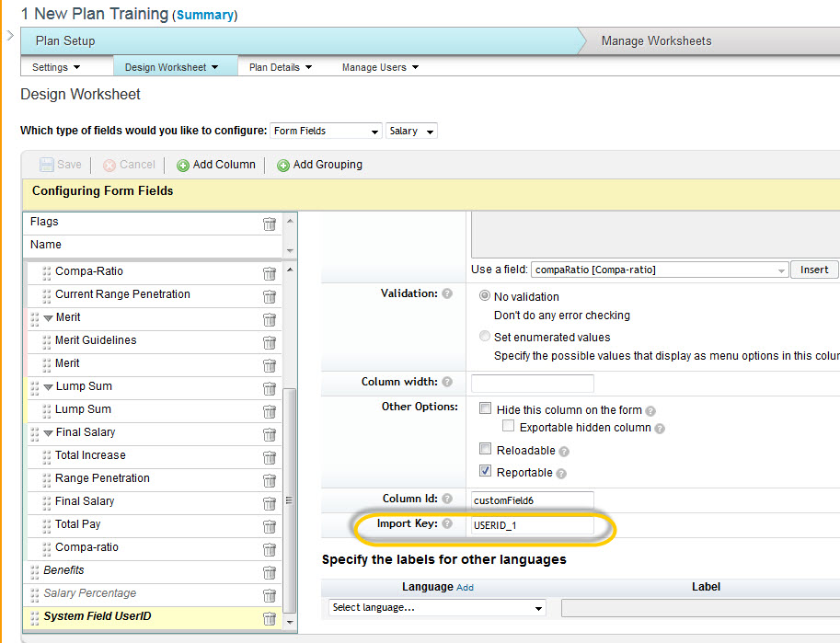Click the Summary link

[205, 15]
